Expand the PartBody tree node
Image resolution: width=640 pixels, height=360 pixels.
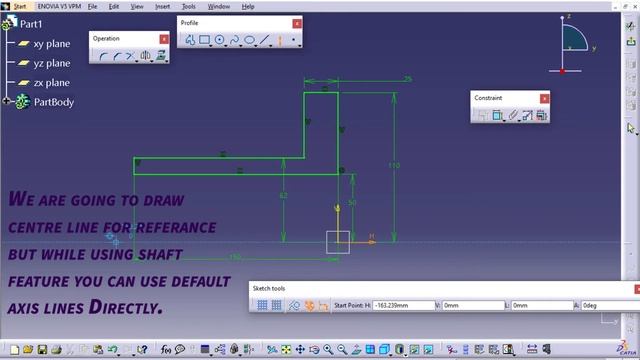[6, 101]
